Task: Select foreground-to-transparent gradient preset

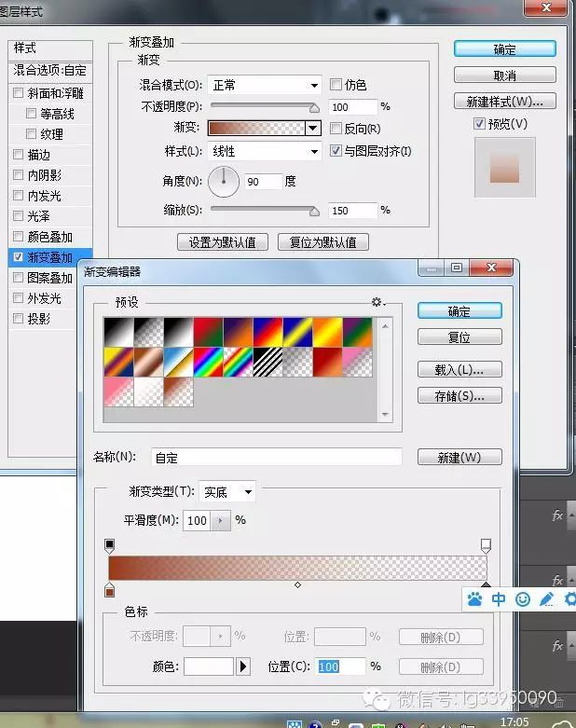Action: pos(148,332)
